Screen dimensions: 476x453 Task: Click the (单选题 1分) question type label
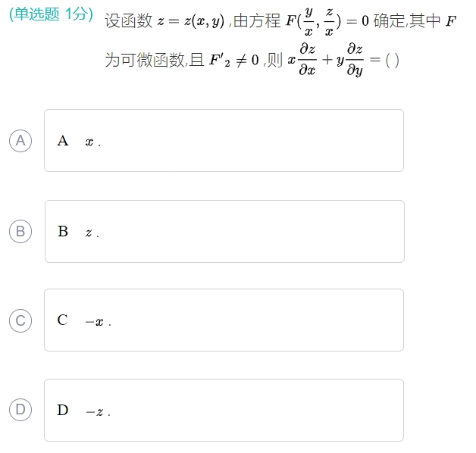(x=51, y=15)
